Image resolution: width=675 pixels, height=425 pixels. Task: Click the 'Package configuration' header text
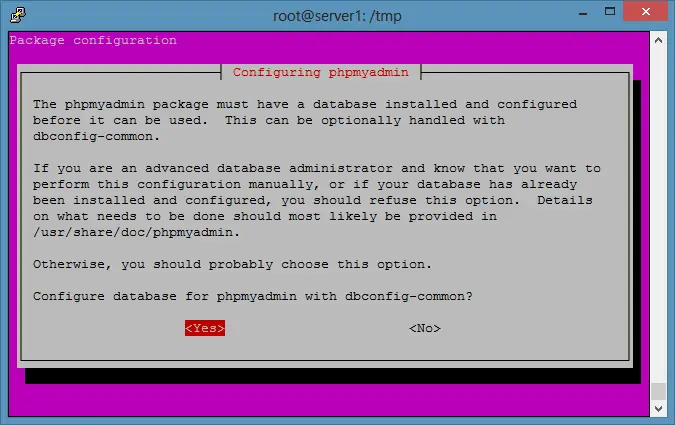pyautogui.click(x=93, y=40)
